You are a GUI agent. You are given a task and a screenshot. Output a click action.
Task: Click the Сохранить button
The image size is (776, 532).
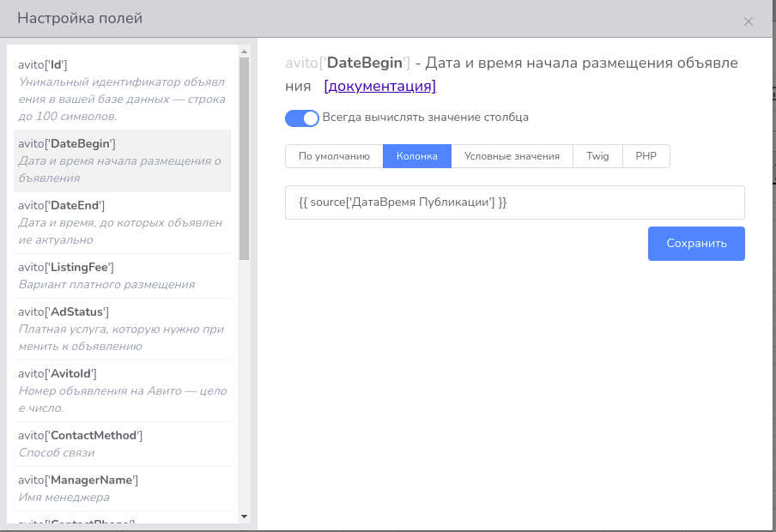coord(696,244)
